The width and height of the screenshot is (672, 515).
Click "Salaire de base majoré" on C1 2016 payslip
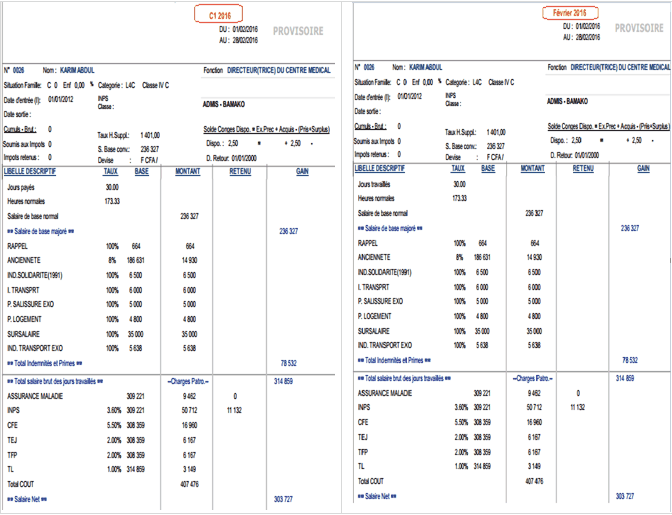pos(41,231)
